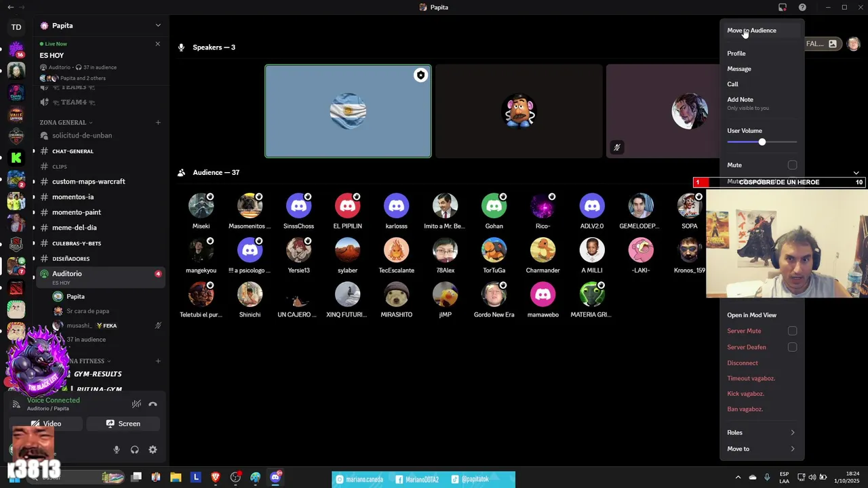Choose Kick vagaboz.
The image size is (868, 488).
coord(762,394)
